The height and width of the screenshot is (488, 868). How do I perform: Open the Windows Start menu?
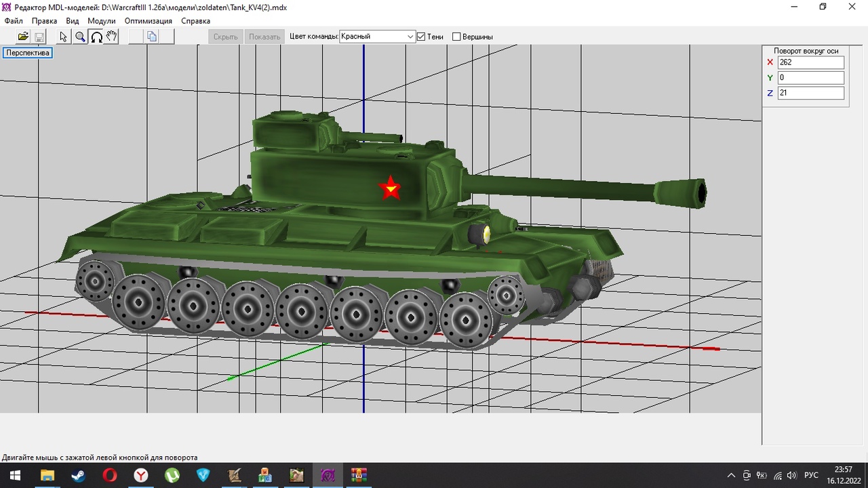coord(15,475)
